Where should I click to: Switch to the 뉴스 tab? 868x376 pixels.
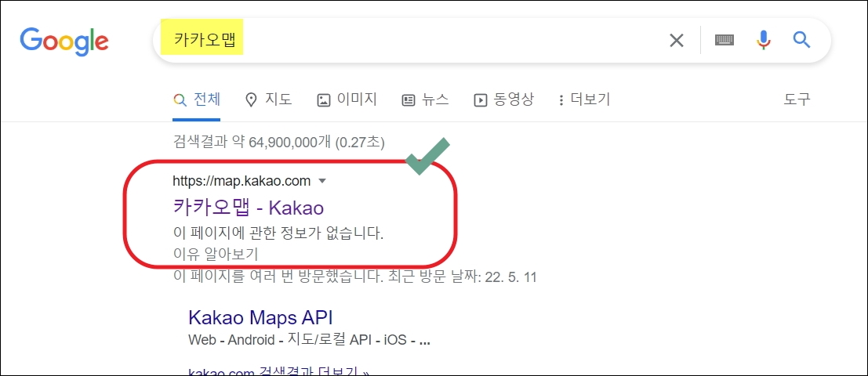click(x=425, y=99)
